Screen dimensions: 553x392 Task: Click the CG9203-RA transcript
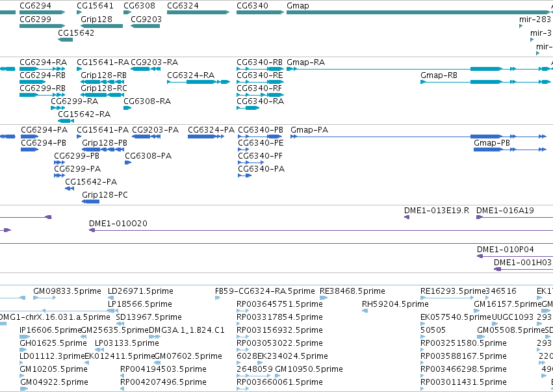click(146, 69)
